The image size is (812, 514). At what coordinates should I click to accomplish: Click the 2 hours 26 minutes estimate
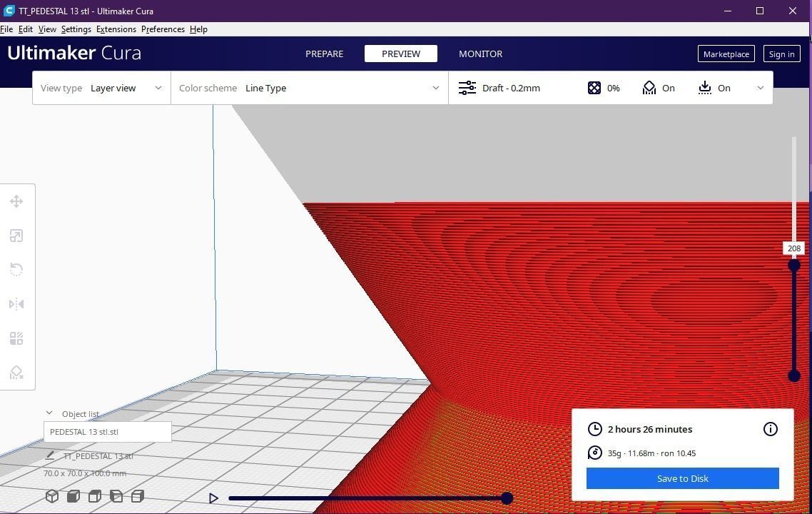(650, 429)
